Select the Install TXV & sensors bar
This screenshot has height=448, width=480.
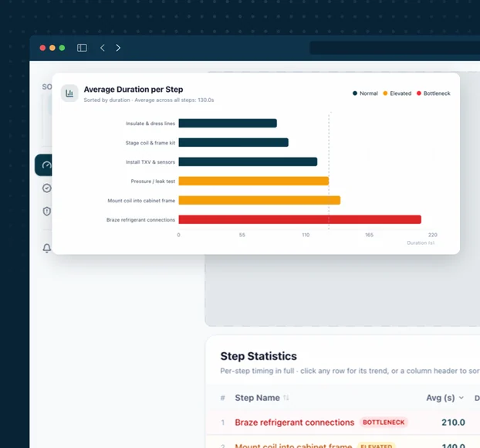(x=248, y=161)
